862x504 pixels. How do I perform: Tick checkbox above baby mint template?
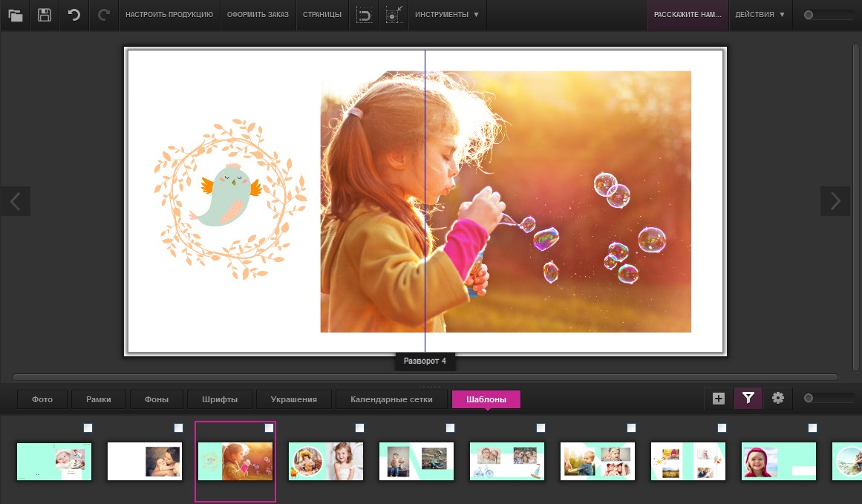click(x=88, y=428)
